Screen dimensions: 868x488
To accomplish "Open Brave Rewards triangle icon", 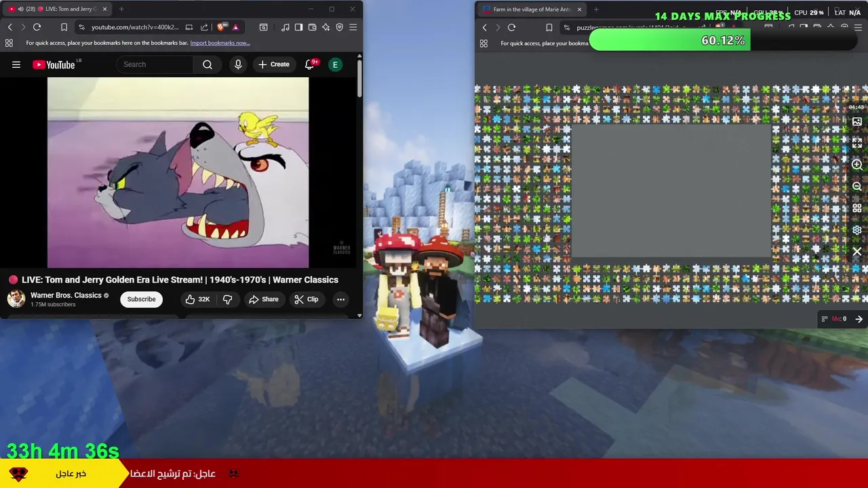I will [x=235, y=27].
